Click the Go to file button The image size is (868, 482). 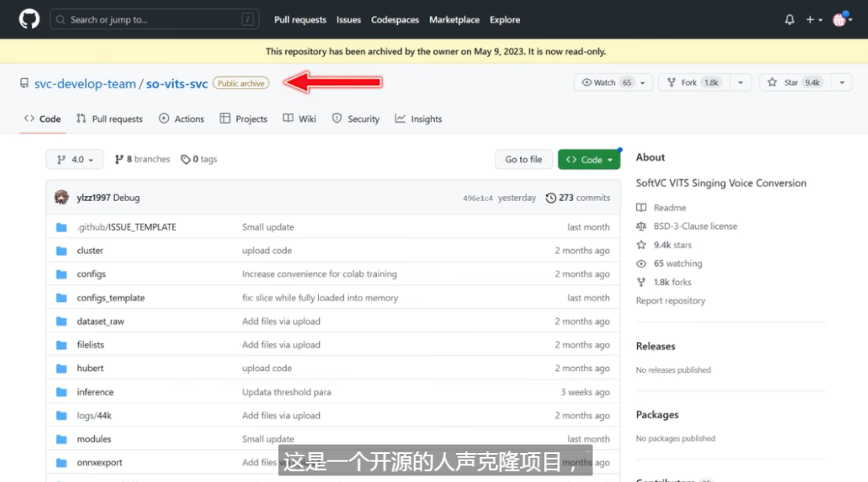point(524,159)
